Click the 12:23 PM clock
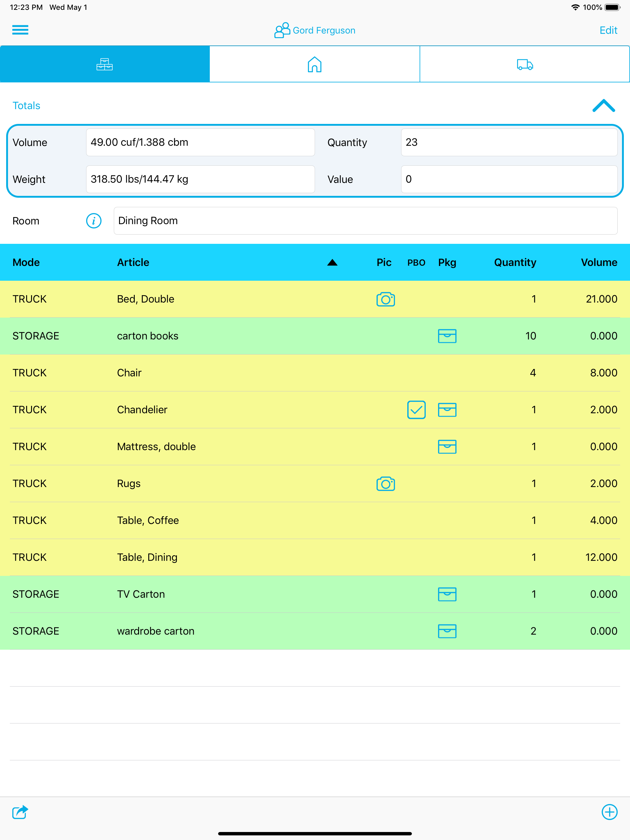The width and height of the screenshot is (630, 840). [26, 7]
